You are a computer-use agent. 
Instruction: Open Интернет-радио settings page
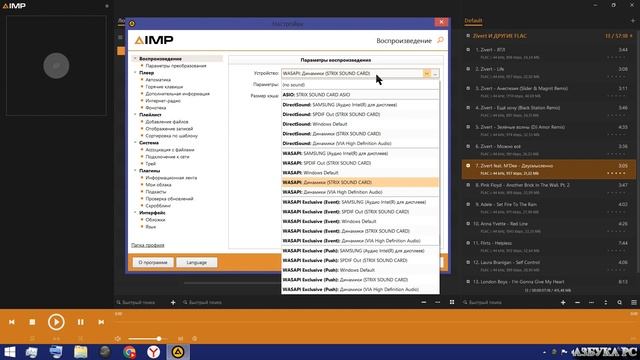point(163,101)
